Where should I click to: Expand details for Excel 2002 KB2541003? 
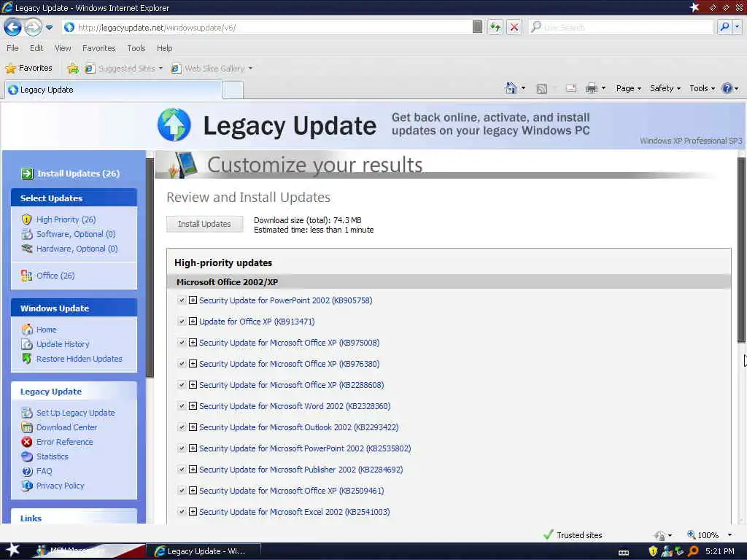click(193, 511)
